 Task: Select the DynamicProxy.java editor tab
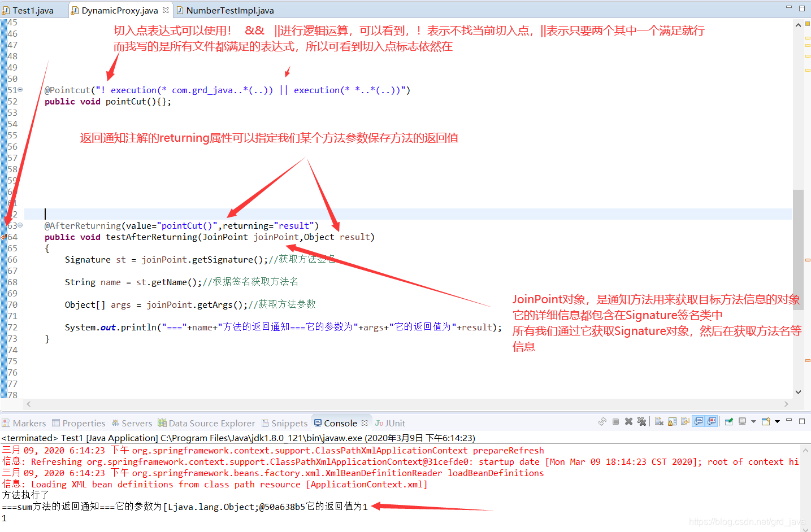pos(119,10)
